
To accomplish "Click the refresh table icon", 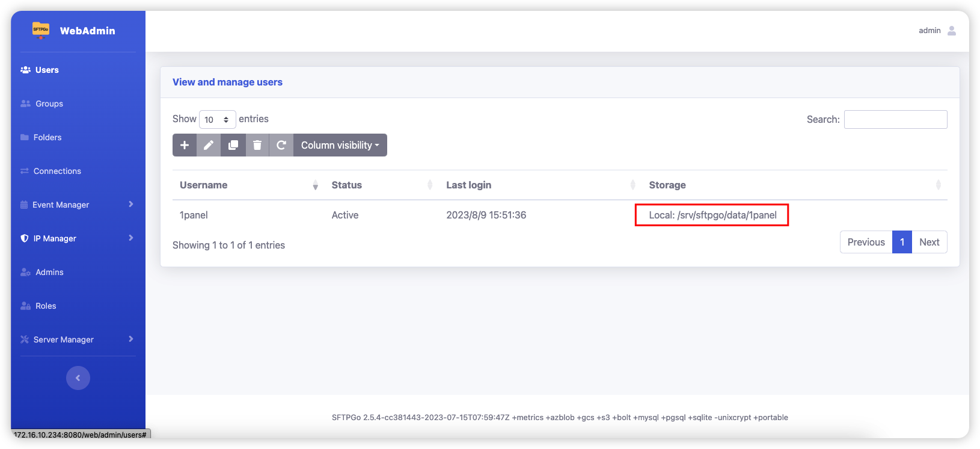I will pos(281,145).
